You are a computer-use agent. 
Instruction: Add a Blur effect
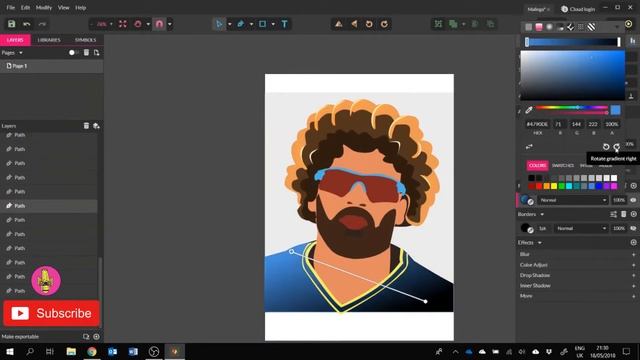click(633, 254)
